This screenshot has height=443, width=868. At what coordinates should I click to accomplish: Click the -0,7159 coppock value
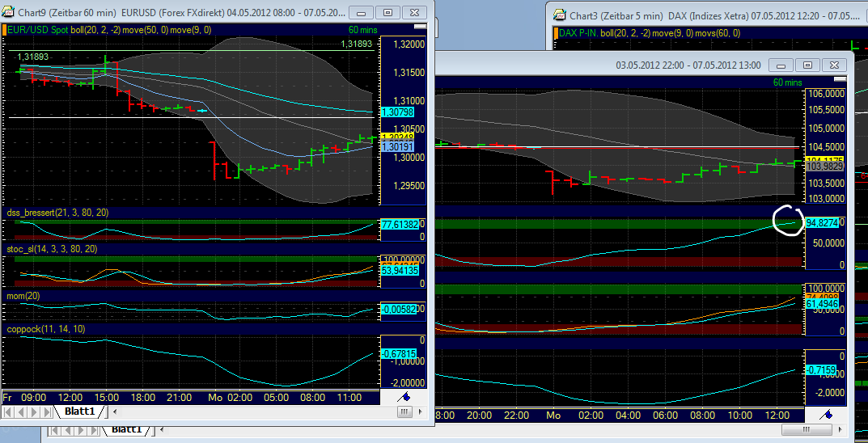point(820,369)
